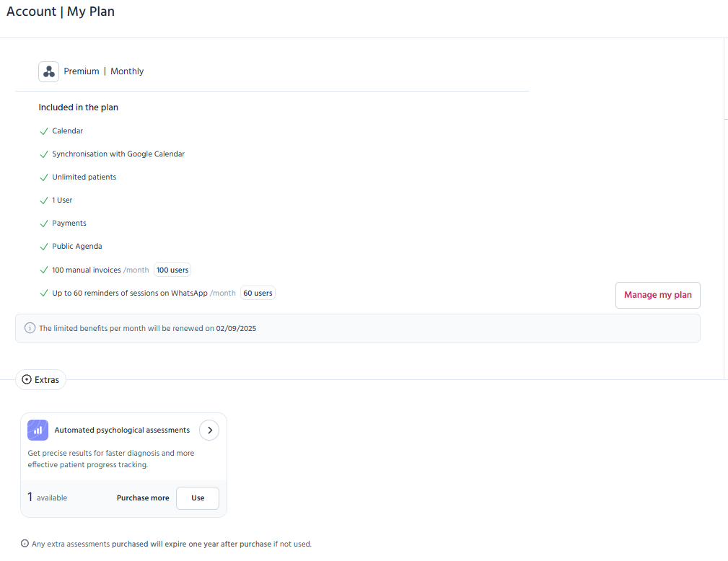This screenshot has width=728, height=561.
Task: Click the 1 available count
Action: click(48, 498)
